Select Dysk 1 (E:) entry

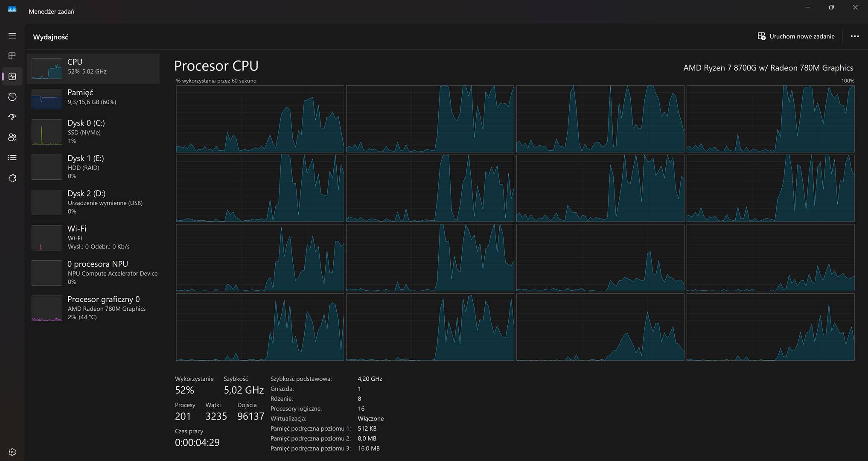pyautogui.click(x=93, y=167)
